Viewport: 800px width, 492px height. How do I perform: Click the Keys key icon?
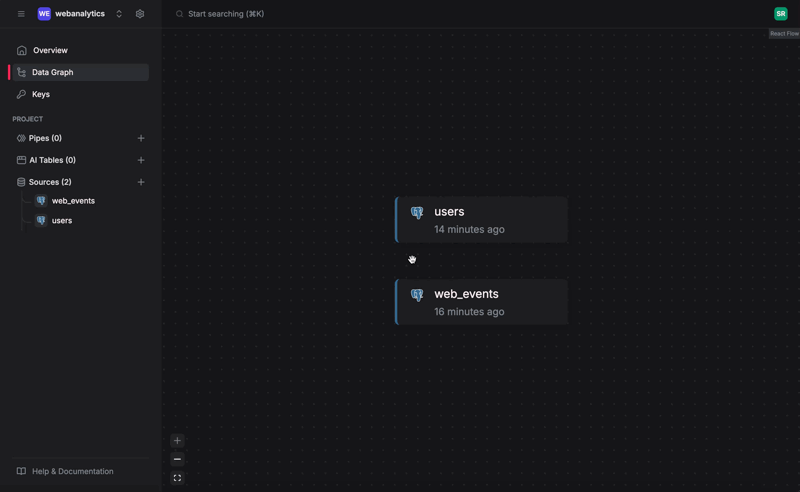[x=21, y=94]
